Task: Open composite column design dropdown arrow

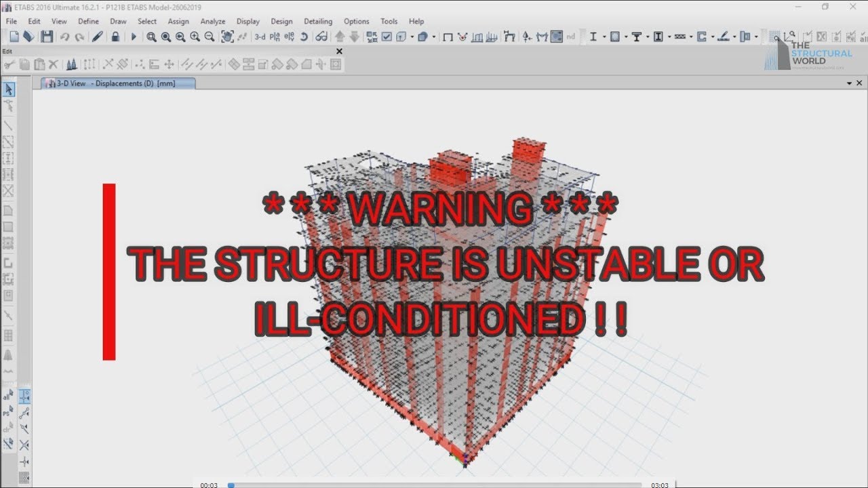Action: pyautogui.click(x=669, y=37)
